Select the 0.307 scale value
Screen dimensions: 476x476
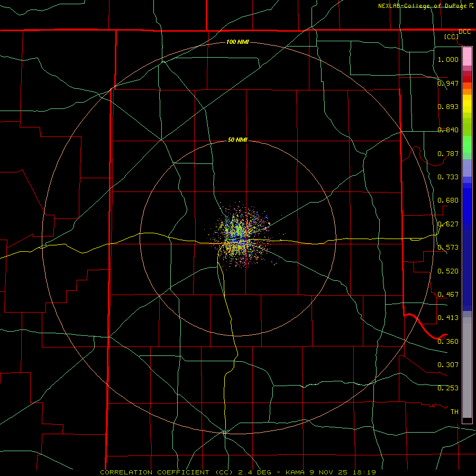(448, 365)
